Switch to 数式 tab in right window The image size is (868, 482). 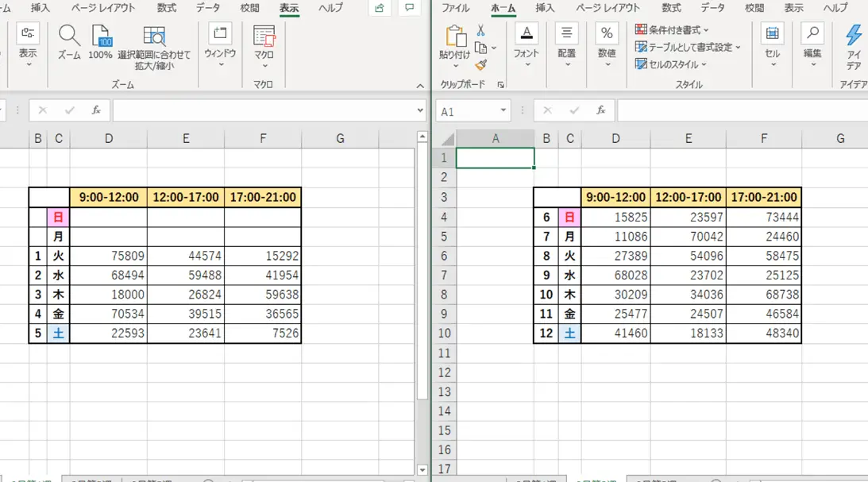(671, 8)
